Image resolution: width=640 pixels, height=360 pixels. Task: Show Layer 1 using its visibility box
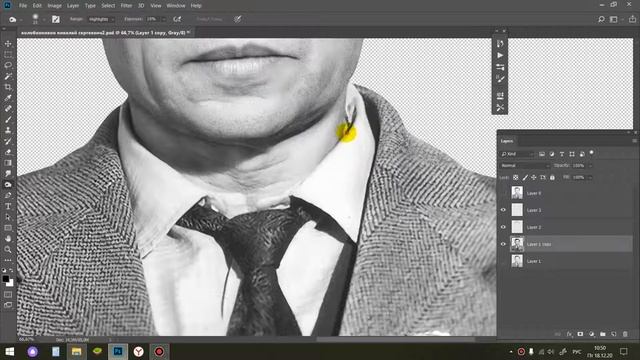[x=503, y=261]
